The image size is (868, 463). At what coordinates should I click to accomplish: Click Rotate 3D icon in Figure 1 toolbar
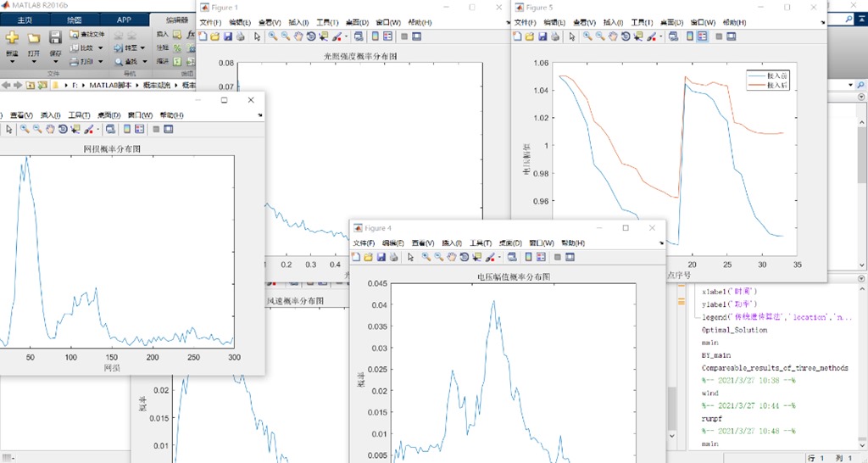[311, 36]
